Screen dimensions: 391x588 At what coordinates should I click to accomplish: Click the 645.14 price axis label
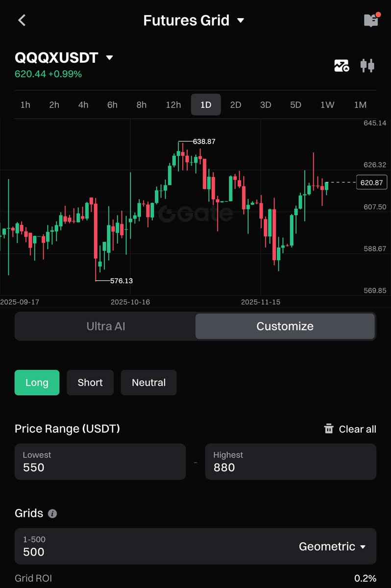click(x=375, y=123)
